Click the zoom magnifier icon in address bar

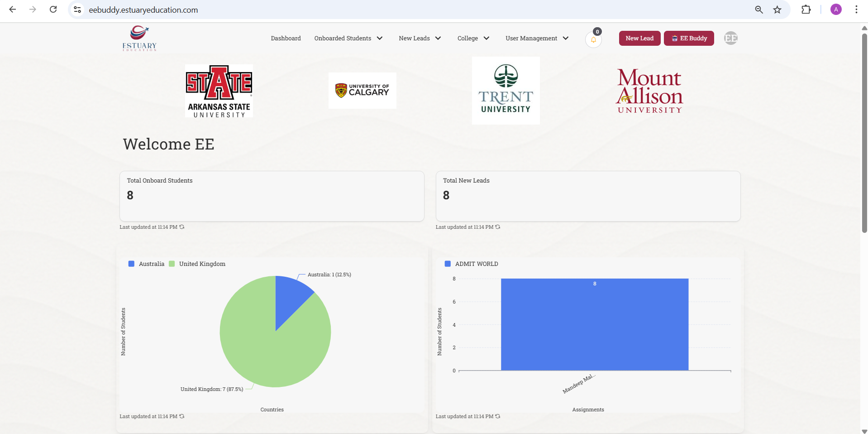(759, 10)
